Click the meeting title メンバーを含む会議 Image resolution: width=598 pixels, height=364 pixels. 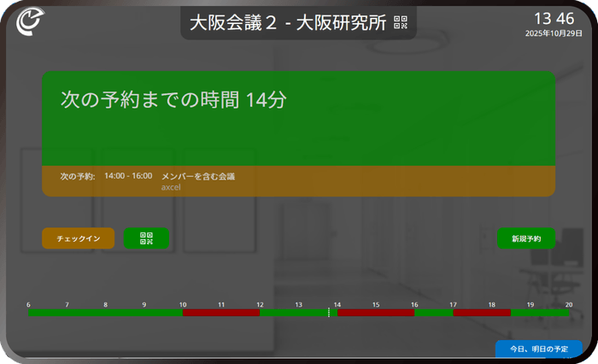click(x=198, y=176)
